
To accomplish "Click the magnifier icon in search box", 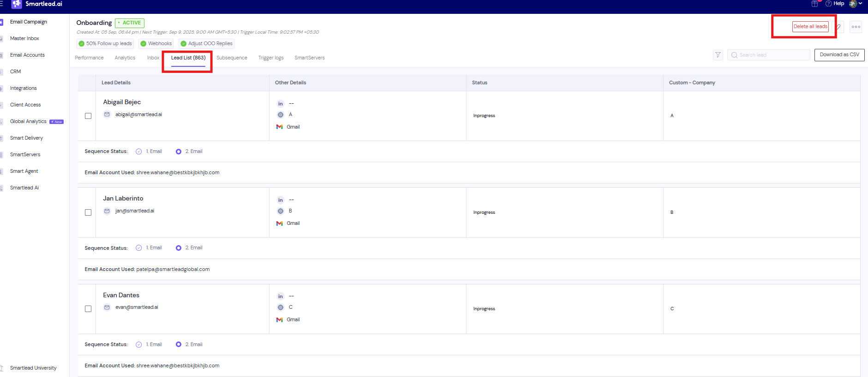I will coord(734,55).
